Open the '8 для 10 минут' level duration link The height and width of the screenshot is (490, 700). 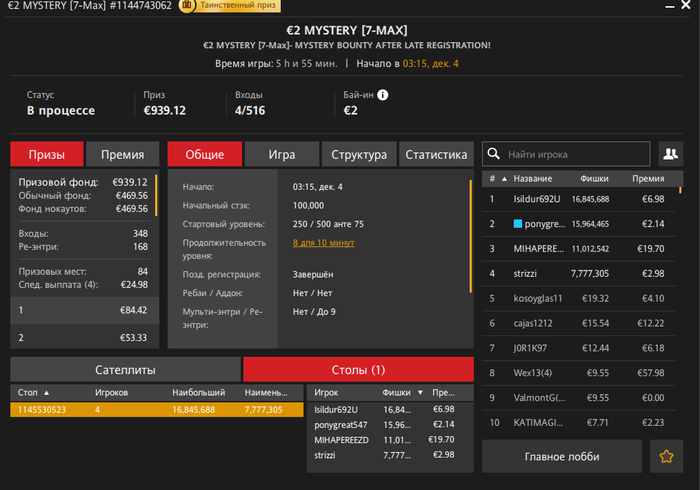325,242
